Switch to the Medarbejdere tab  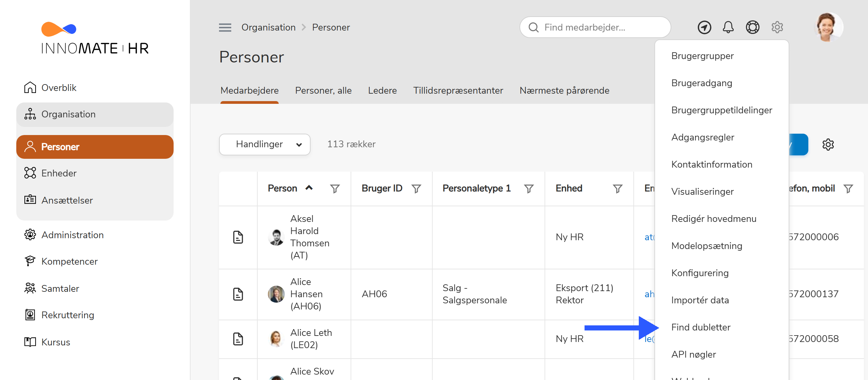(x=250, y=91)
